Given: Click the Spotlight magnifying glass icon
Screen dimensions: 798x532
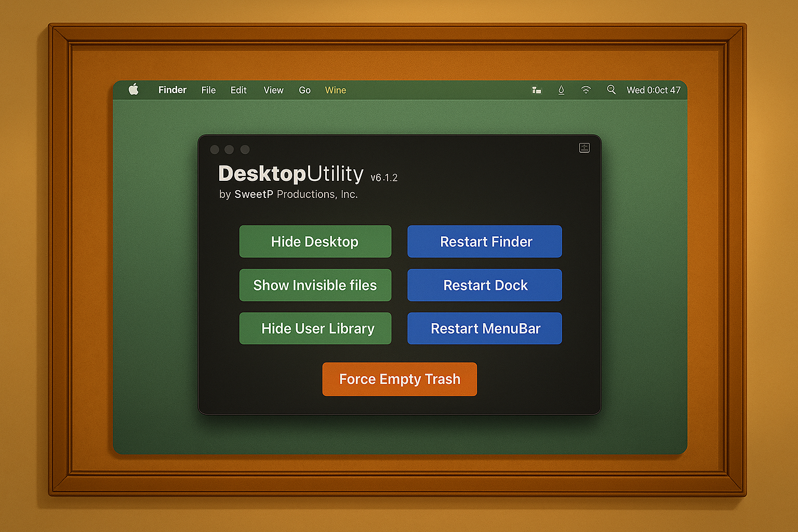Looking at the screenshot, I should click(611, 90).
